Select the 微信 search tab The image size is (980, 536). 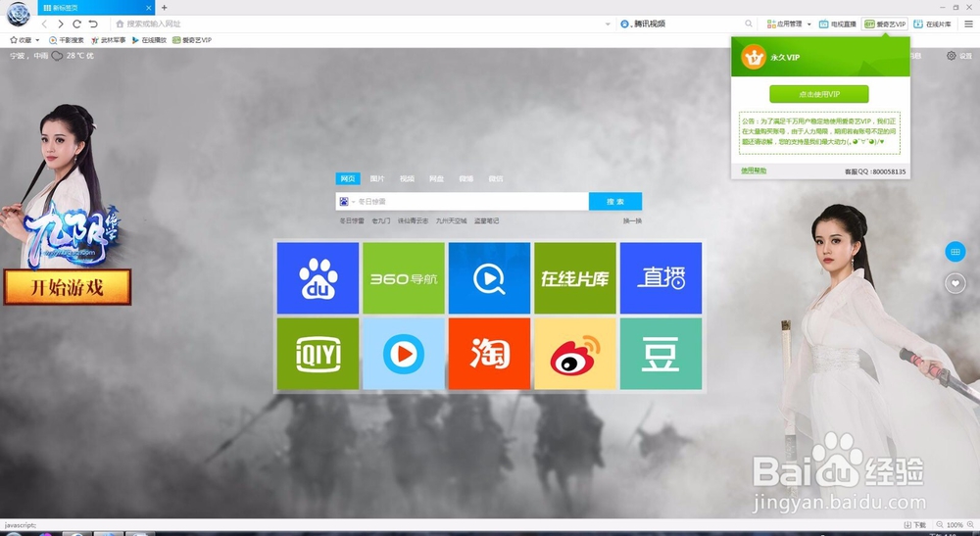[x=496, y=178]
